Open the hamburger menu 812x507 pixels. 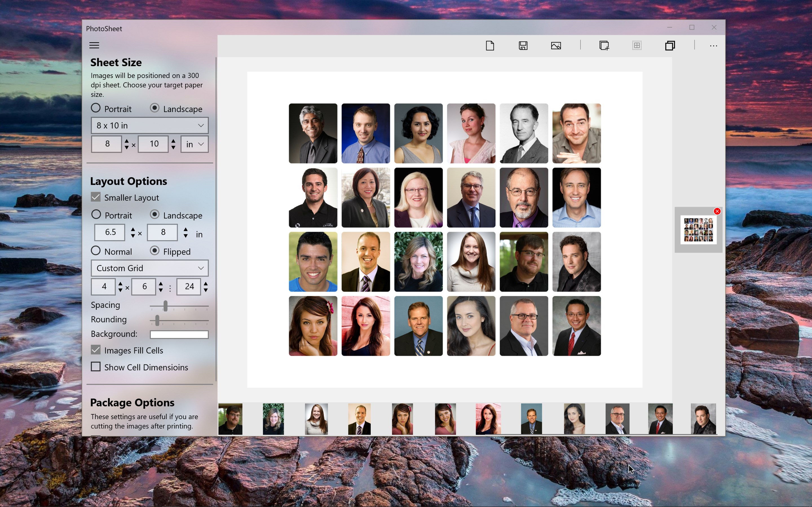click(94, 45)
